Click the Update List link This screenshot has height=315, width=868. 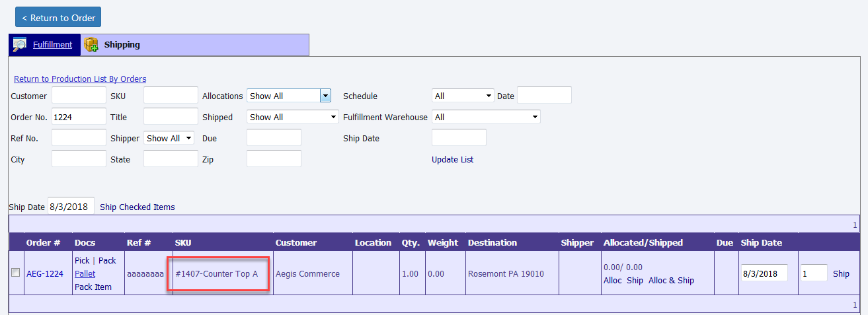[x=452, y=160]
